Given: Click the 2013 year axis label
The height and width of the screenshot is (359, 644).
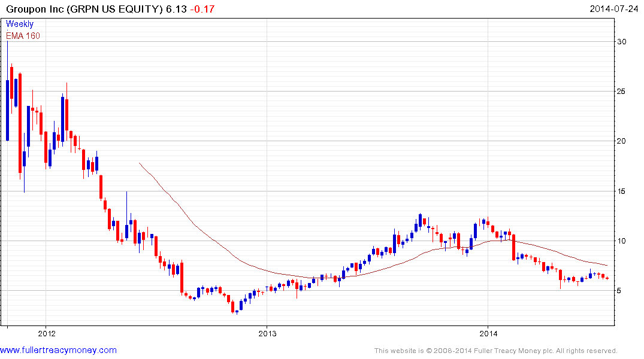Looking at the screenshot, I should [x=267, y=333].
